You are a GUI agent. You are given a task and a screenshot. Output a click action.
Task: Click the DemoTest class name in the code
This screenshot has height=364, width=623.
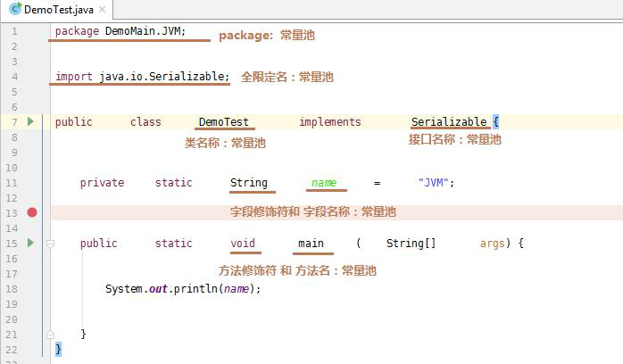tap(223, 122)
